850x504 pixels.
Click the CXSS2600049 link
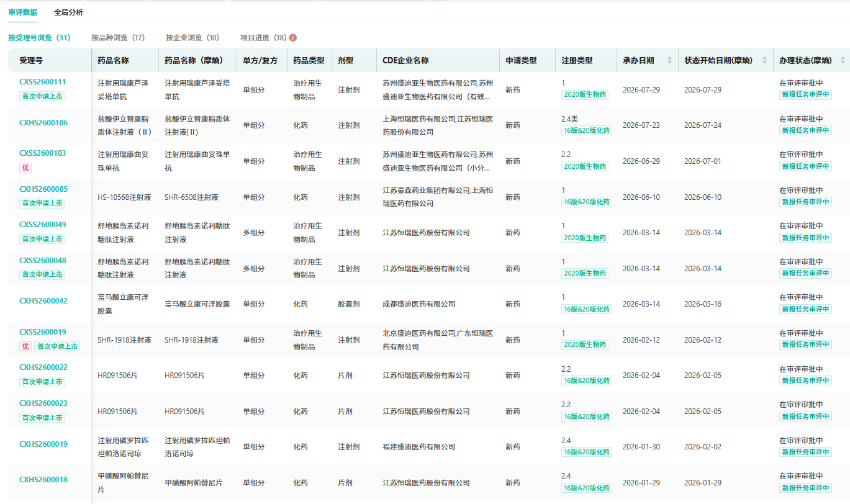[42, 225]
